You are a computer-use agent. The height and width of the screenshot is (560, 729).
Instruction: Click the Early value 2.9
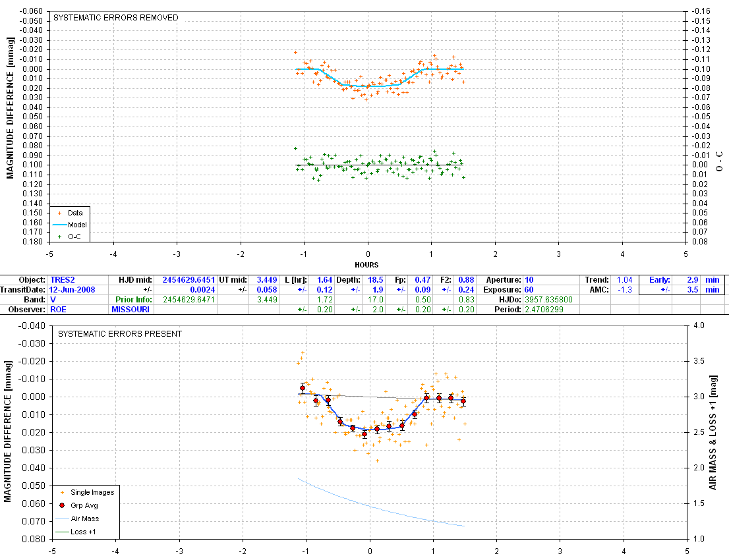[693, 280]
